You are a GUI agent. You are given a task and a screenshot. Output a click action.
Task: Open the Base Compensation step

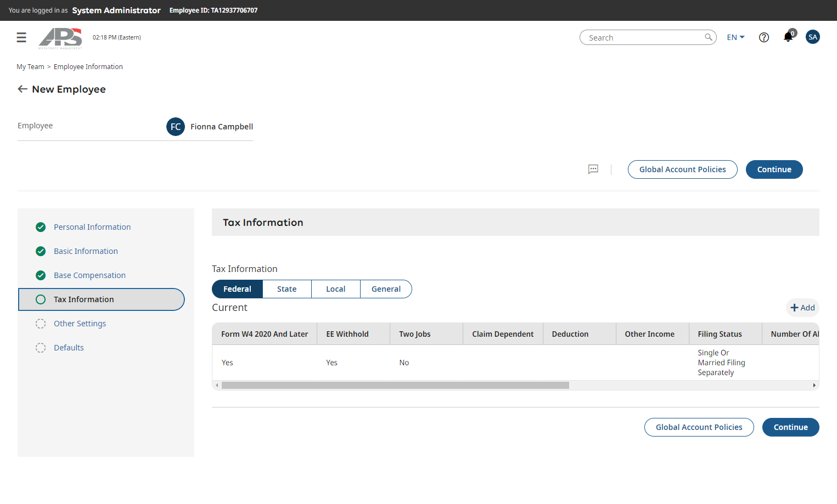[x=89, y=275]
